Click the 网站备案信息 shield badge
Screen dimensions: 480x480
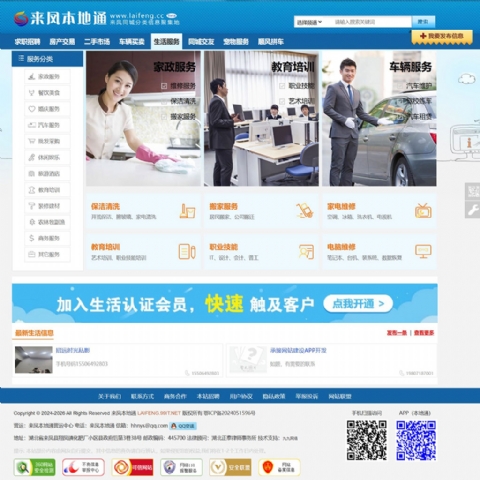pyautogui.click(x=279, y=467)
